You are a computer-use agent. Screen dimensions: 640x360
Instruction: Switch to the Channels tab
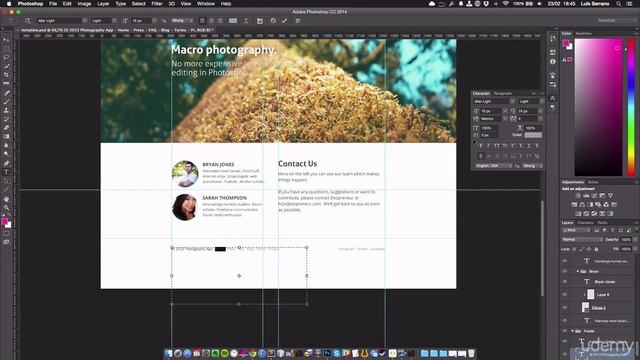585,223
